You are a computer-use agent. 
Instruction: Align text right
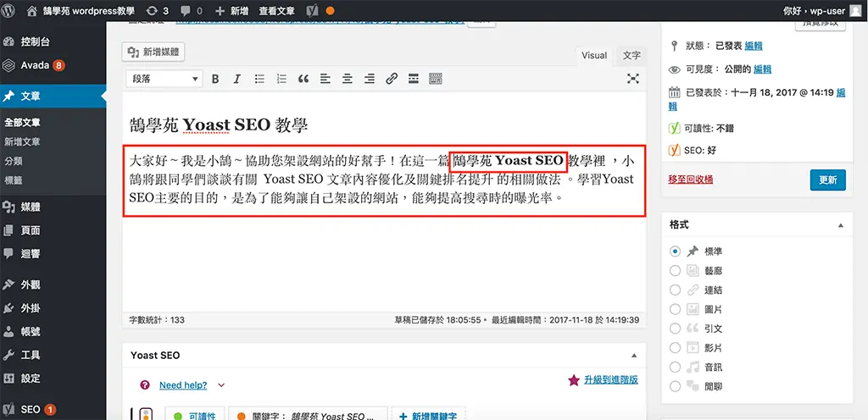click(x=370, y=79)
